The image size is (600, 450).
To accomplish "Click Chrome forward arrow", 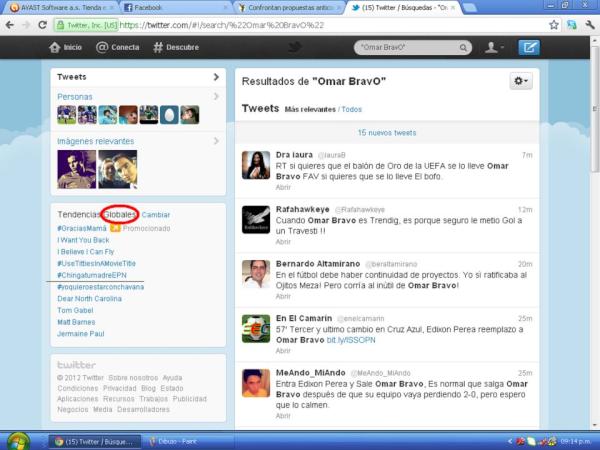I will click(x=26, y=25).
